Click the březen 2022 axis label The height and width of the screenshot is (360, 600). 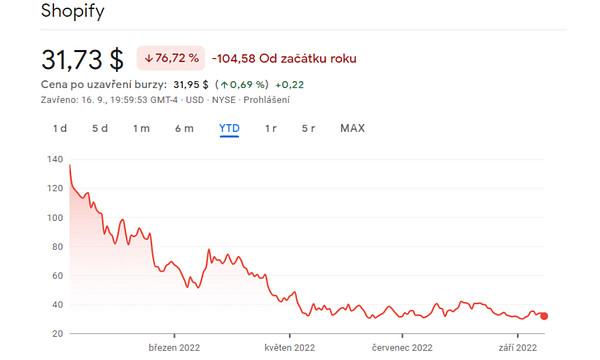[x=174, y=348]
